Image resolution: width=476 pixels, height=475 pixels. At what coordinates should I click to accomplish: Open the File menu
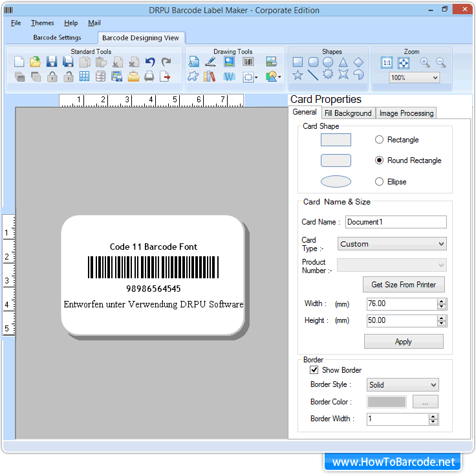[16, 23]
